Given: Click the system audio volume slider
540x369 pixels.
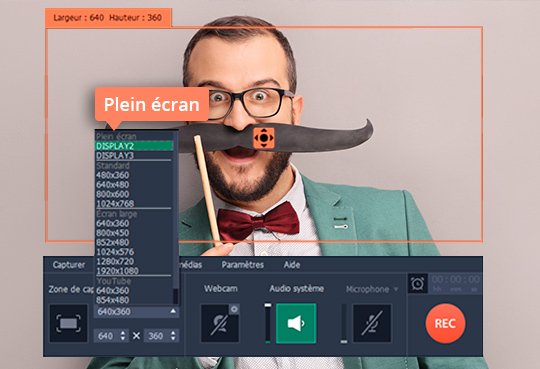Looking at the screenshot, I should (268, 323).
